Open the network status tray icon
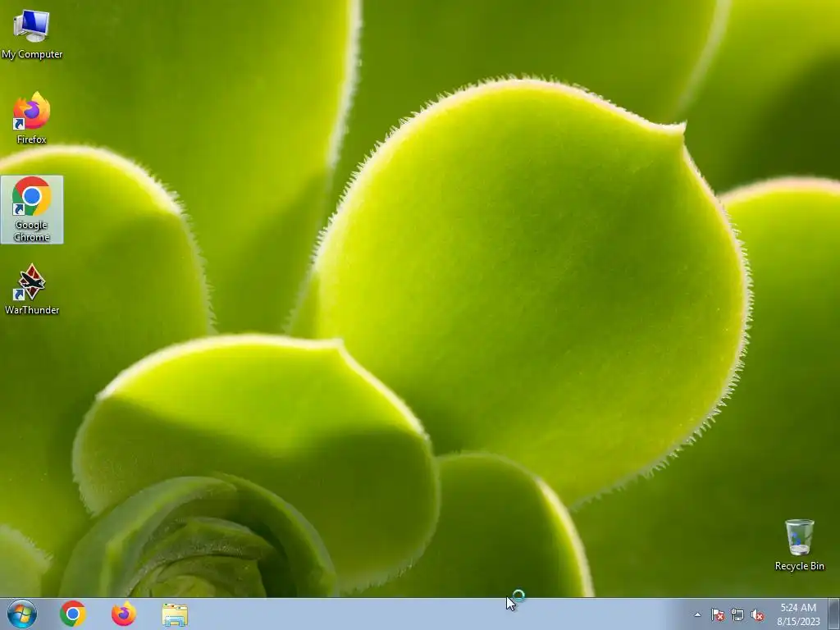Image resolution: width=840 pixels, height=630 pixels. coord(737,614)
